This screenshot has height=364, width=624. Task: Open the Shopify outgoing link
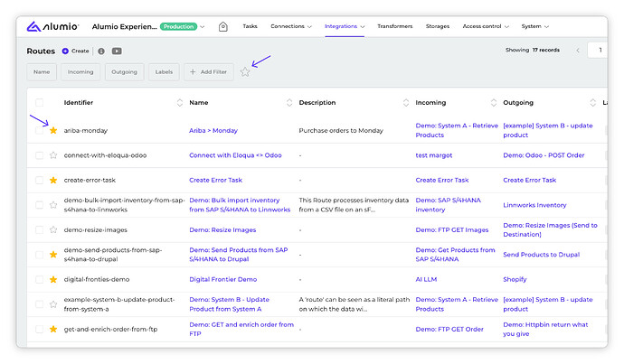click(515, 279)
